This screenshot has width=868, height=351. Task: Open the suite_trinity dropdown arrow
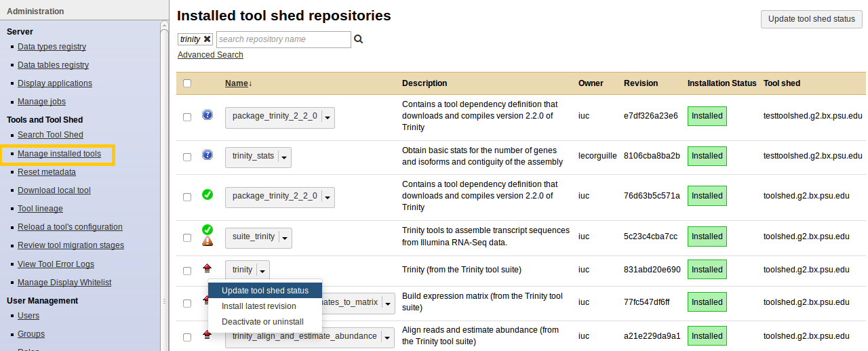point(285,238)
